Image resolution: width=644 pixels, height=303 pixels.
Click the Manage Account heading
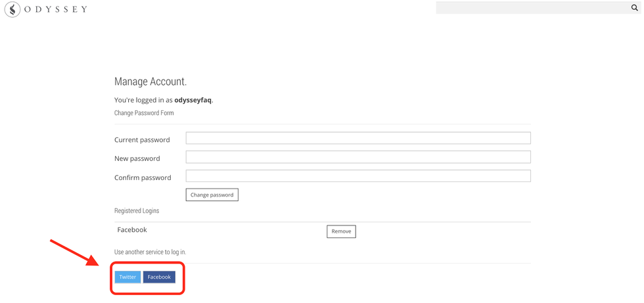pos(150,82)
